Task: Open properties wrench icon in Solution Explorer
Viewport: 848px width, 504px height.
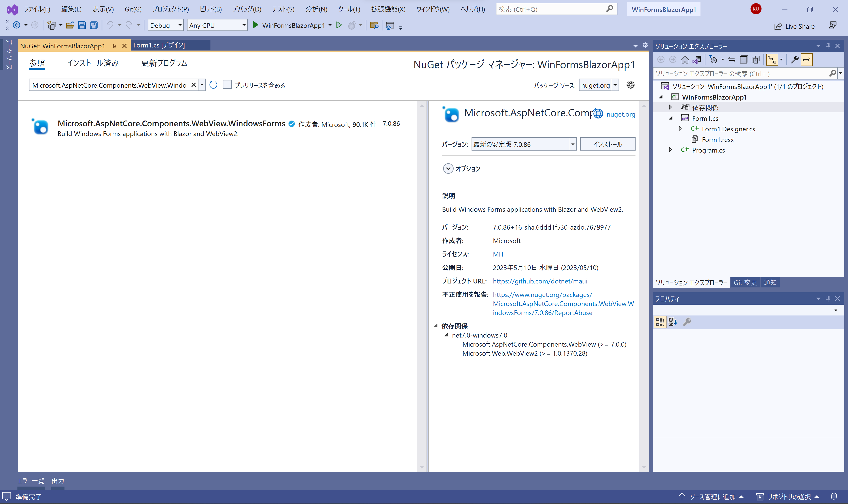Action: pyautogui.click(x=794, y=60)
